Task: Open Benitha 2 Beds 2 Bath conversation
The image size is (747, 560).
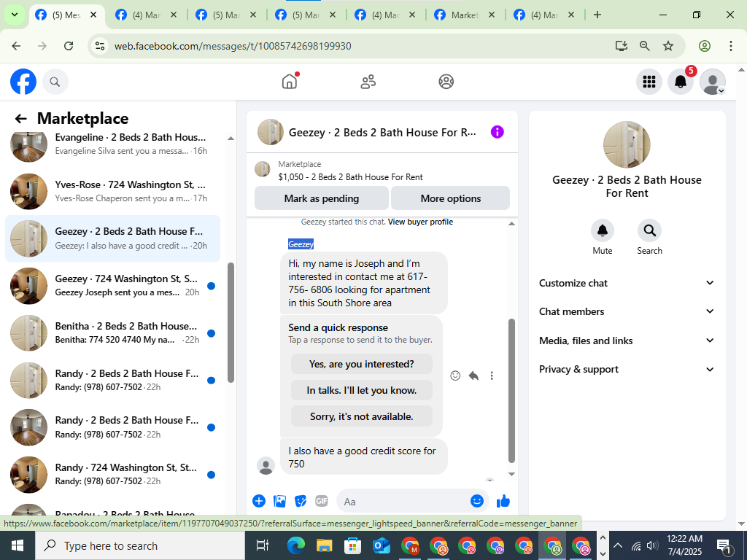Action: [113, 332]
